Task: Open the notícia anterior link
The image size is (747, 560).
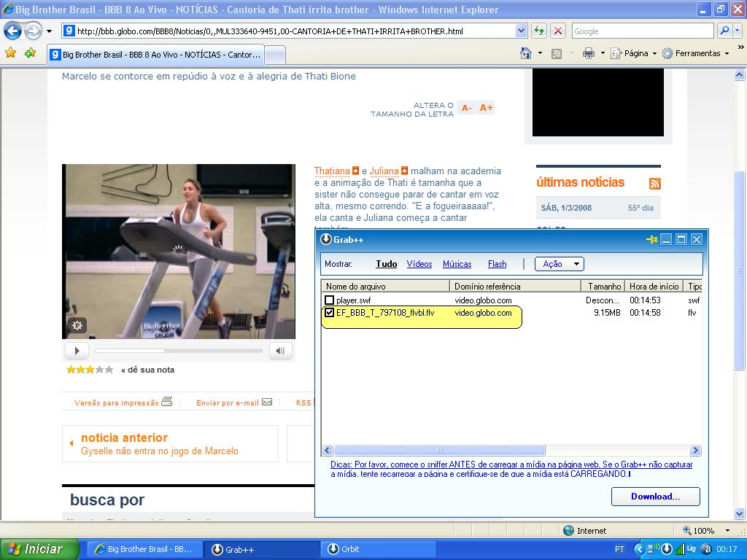Action: [x=124, y=437]
